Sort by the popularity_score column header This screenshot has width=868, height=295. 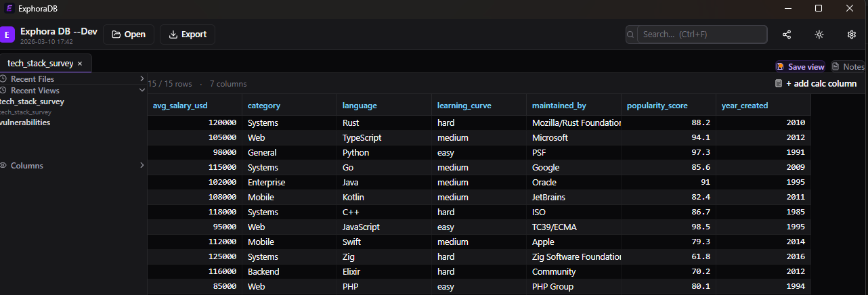click(x=669, y=106)
